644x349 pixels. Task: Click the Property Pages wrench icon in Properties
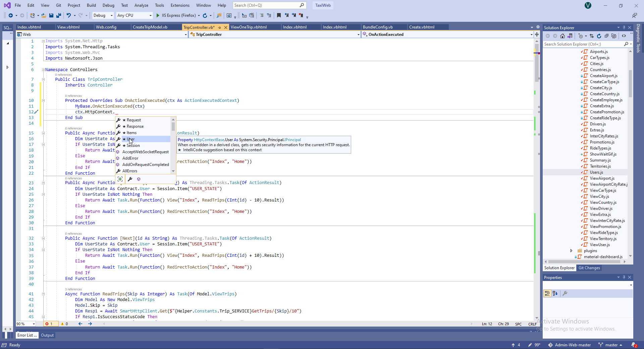[x=565, y=293]
